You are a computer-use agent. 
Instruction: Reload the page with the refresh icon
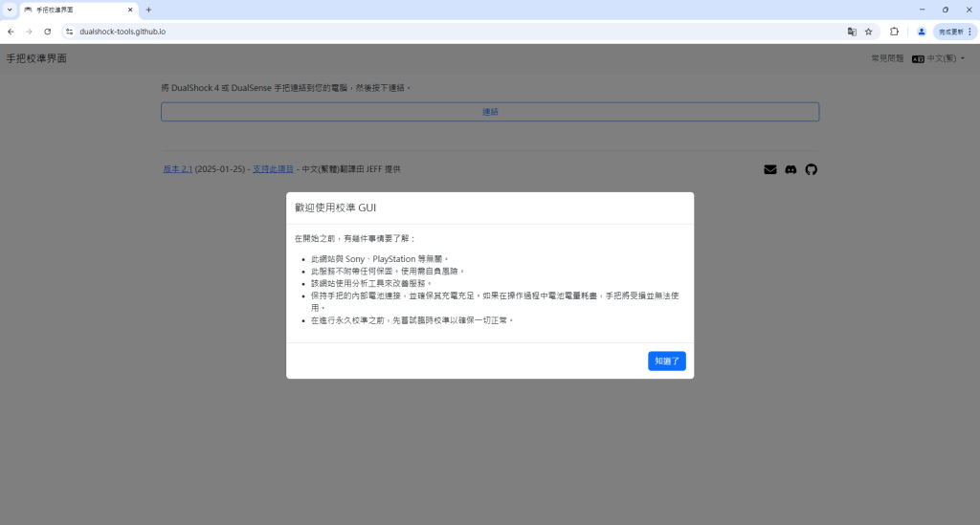(x=47, y=32)
